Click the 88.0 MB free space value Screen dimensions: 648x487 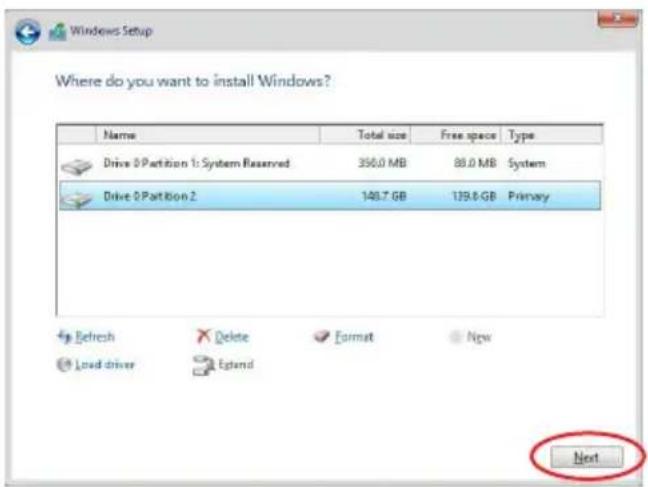point(475,163)
